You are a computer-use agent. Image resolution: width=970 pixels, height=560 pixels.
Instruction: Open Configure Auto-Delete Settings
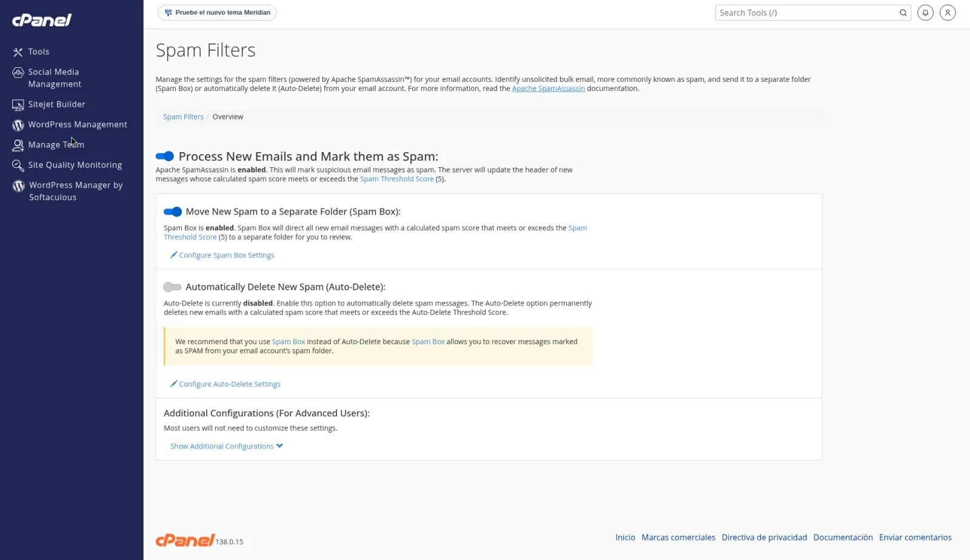point(230,384)
